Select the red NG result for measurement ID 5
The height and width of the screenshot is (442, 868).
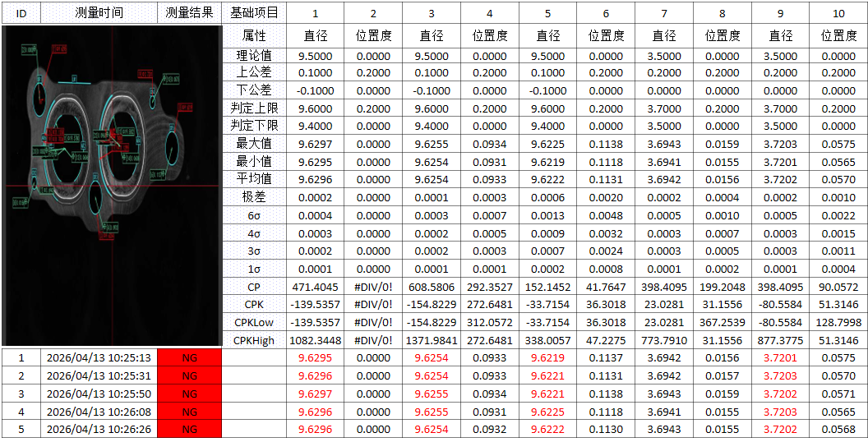(189, 429)
